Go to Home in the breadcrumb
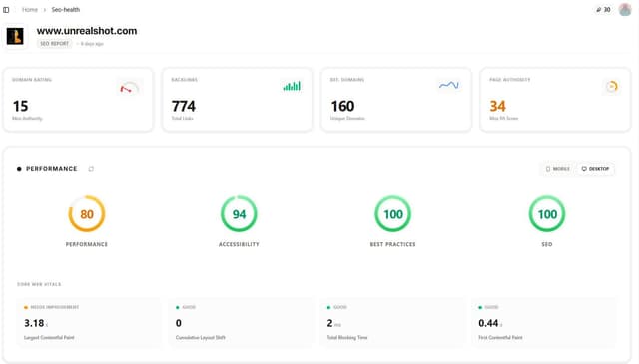The width and height of the screenshot is (639, 364). click(29, 9)
